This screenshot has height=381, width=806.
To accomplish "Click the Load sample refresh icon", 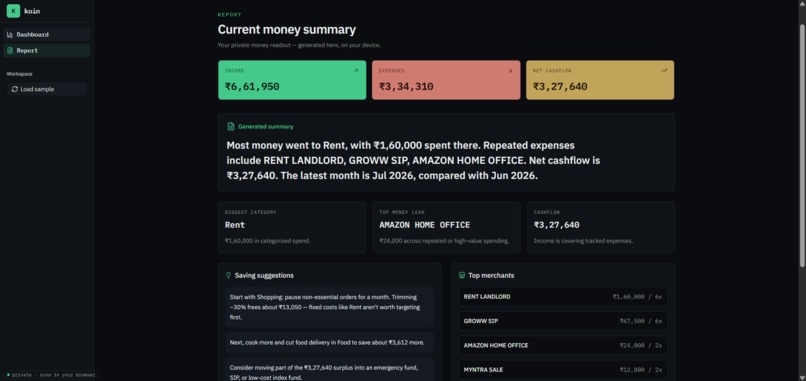I will 14,89.
